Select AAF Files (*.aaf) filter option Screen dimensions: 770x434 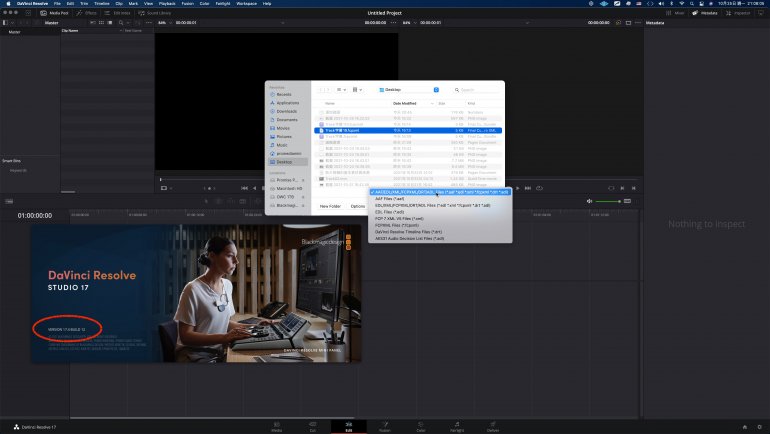pos(392,198)
